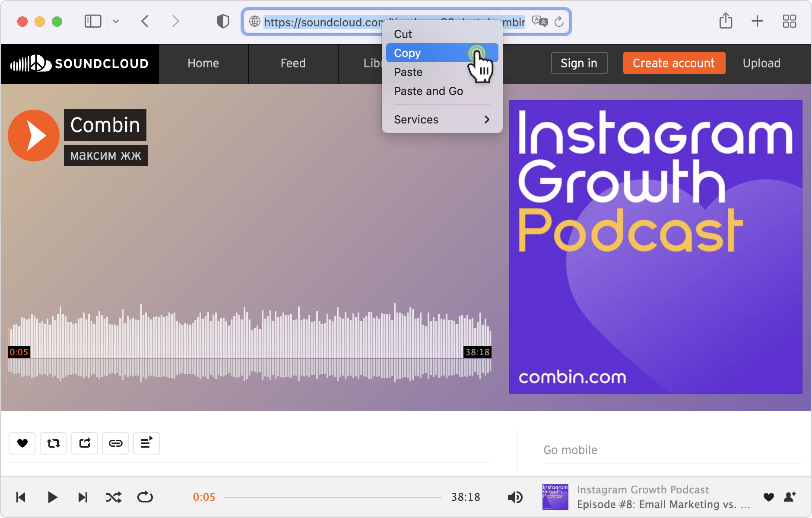Open the chevron beside the sidebar button
812x518 pixels.
click(116, 21)
